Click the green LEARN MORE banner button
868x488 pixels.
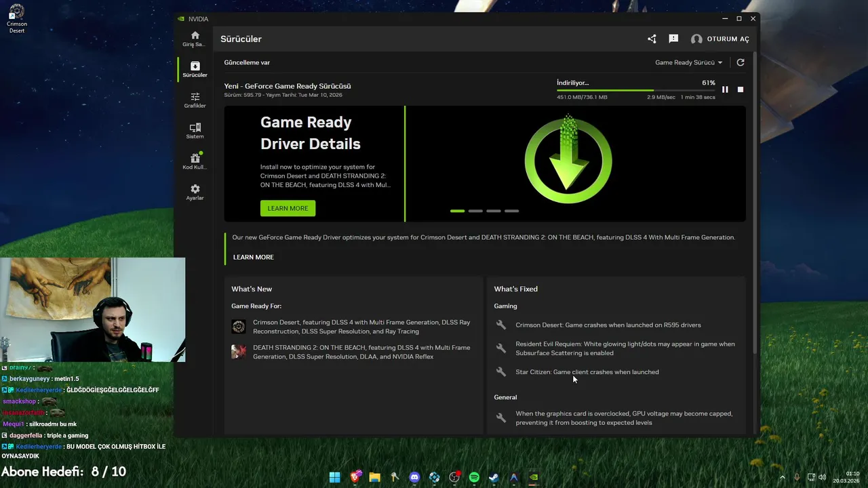coord(288,208)
